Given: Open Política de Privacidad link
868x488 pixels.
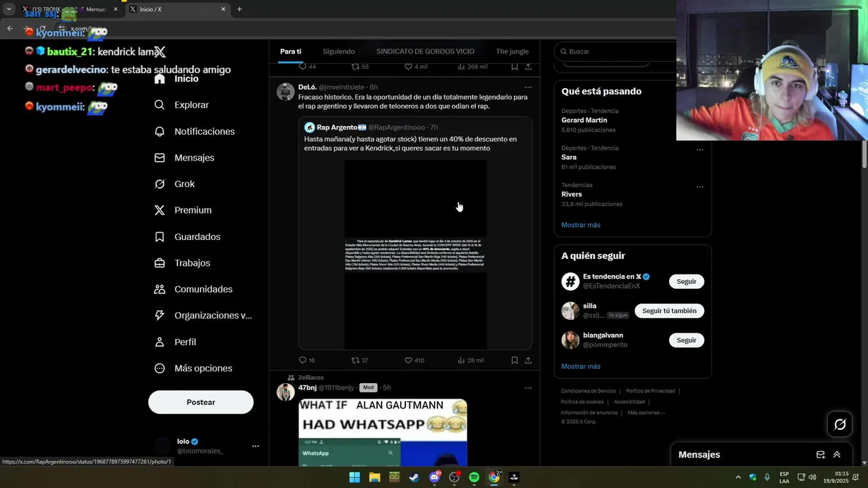Looking at the screenshot, I should tap(650, 391).
